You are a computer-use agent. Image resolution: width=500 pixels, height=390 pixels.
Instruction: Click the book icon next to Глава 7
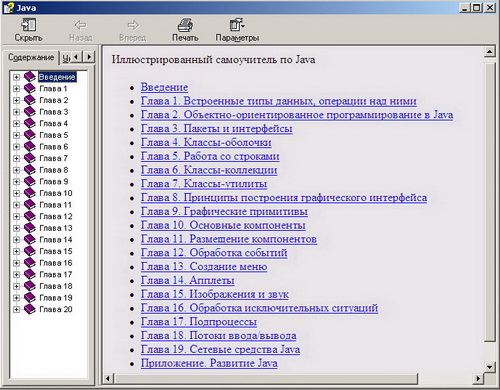point(30,158)
